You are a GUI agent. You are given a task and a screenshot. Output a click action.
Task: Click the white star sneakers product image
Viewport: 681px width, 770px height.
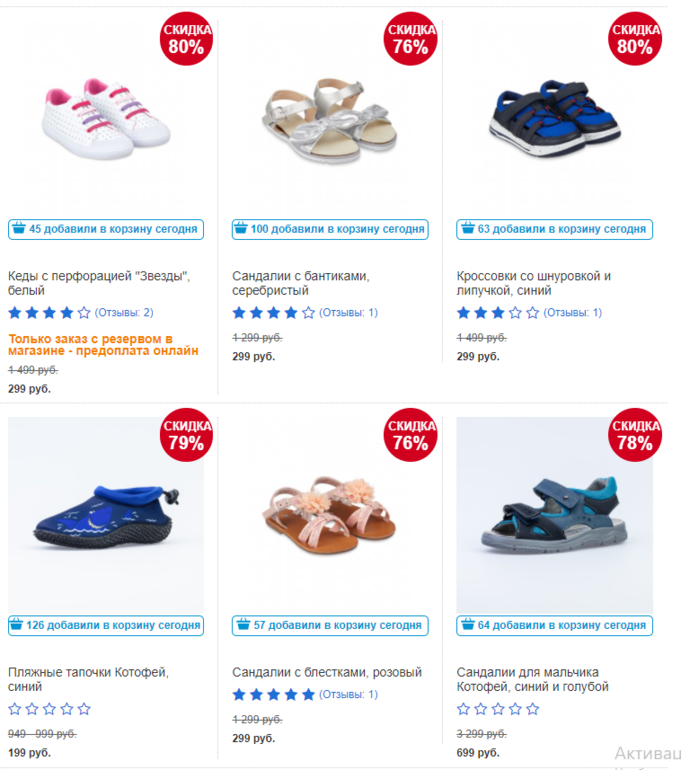(x=106, y=118)
